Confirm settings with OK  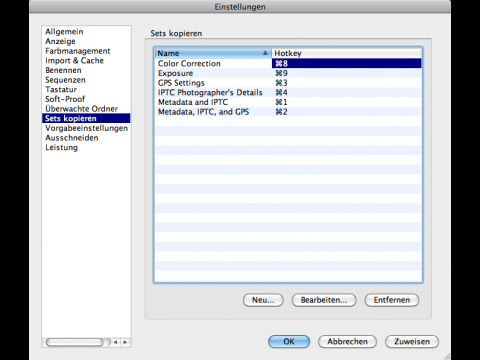[x=289, y=342]
